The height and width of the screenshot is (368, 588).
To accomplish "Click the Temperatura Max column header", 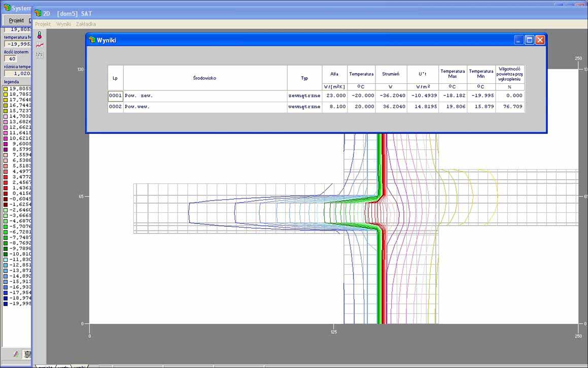I will [x=453, y=74].
